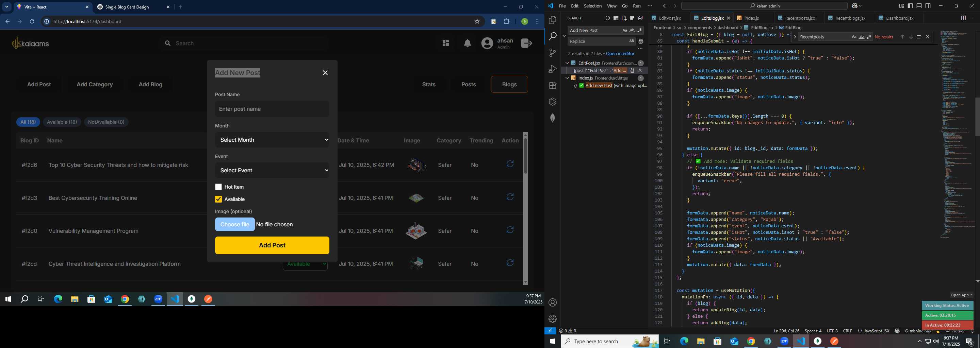
Task: Open the MongoDB leaf icon view
Action: point(552,118)
